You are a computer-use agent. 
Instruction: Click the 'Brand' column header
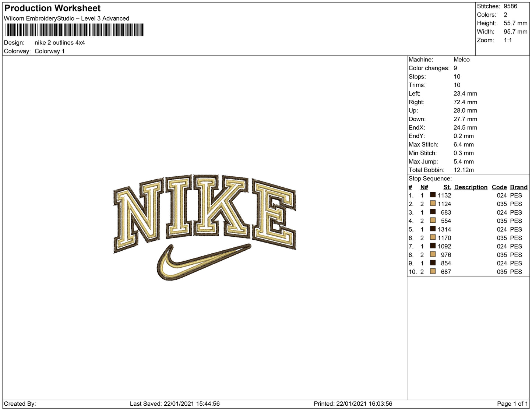(x=519, y=187)
